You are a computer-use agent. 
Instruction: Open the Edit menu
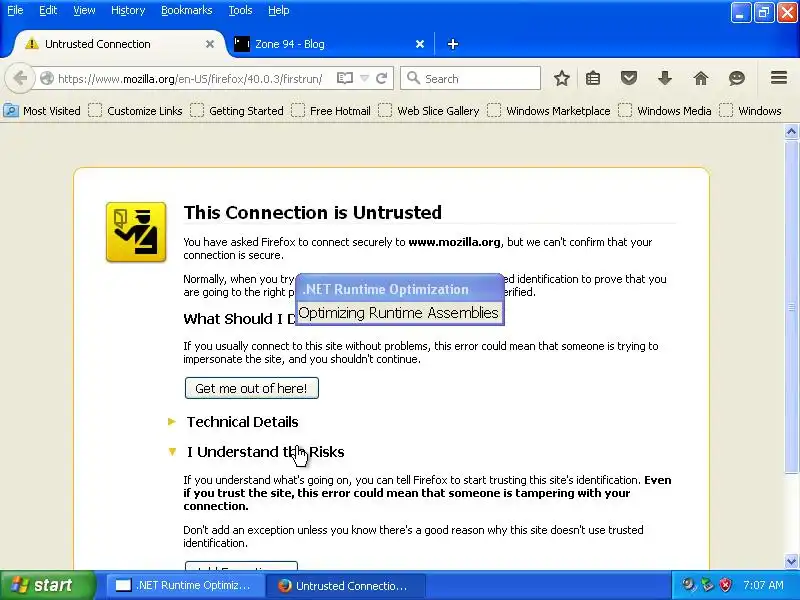click(48, 10)
